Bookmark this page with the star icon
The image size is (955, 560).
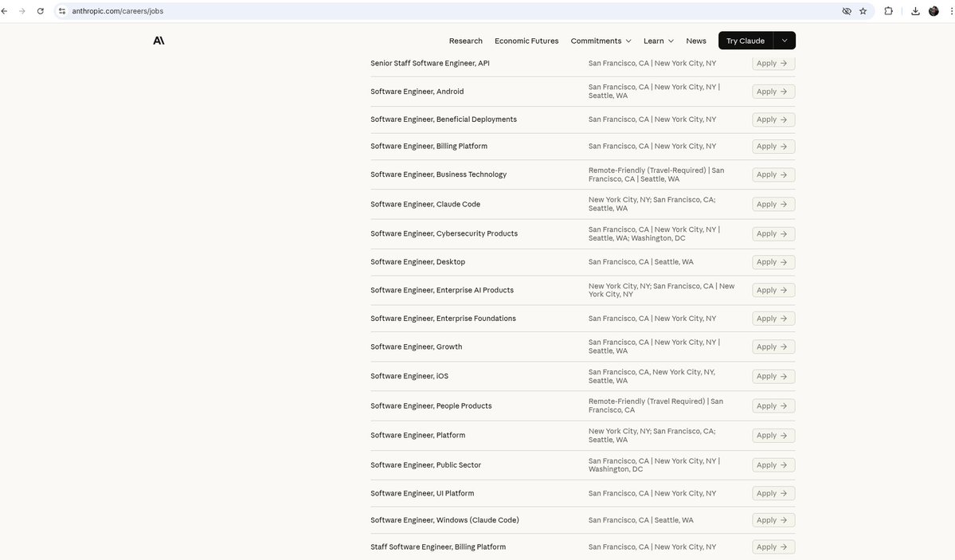863,11
